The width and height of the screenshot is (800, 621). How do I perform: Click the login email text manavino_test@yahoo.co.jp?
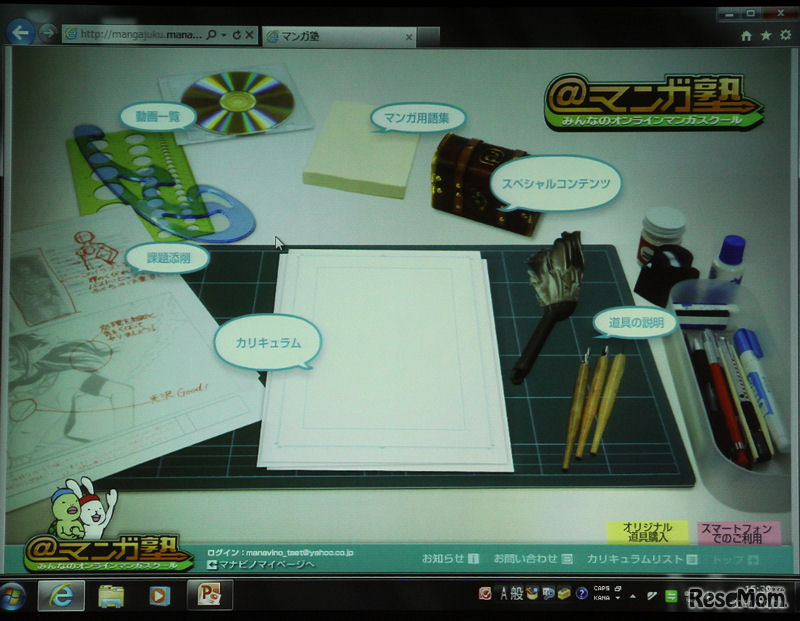click(x=299, y=552)
